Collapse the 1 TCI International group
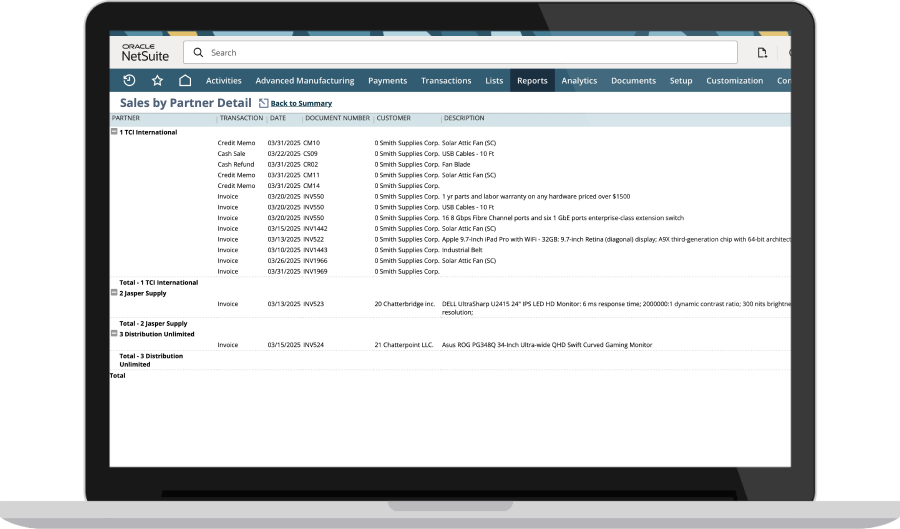 coord(114,131)
